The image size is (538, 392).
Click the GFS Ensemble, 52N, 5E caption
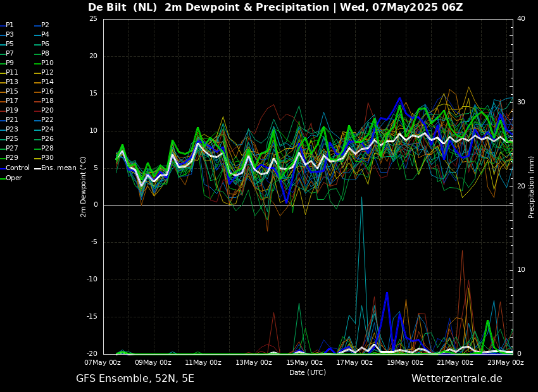(x=135, y=379)
